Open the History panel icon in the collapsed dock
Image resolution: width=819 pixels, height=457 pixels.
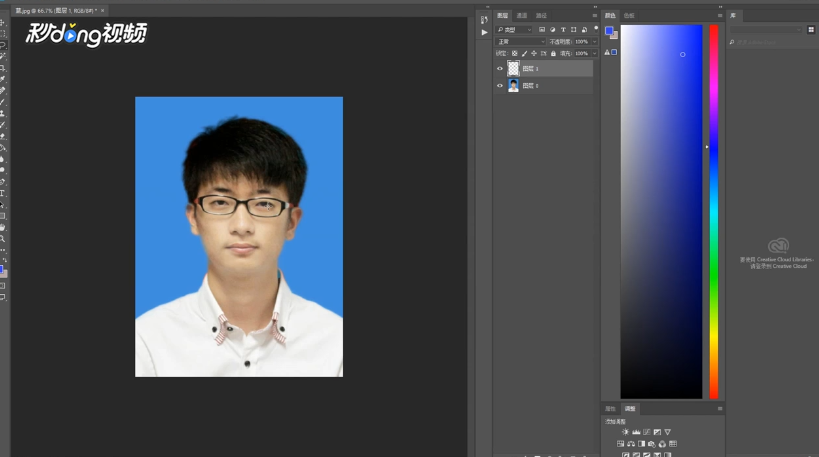pos(484,20)
